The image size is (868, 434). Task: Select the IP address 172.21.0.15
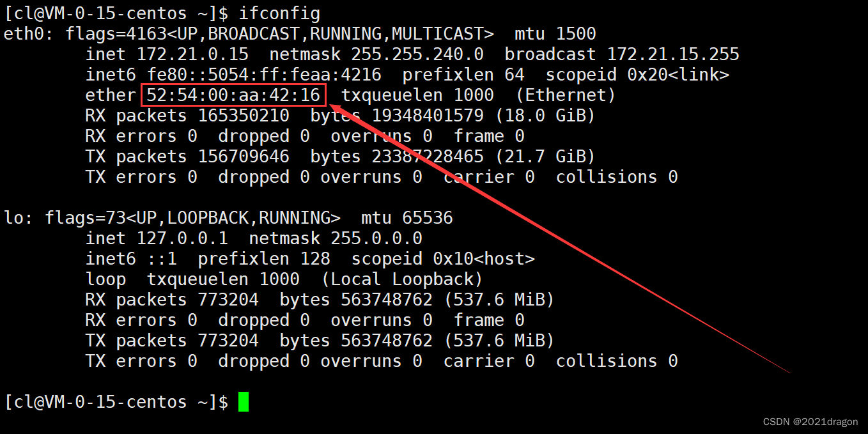(x=192, y=54)
